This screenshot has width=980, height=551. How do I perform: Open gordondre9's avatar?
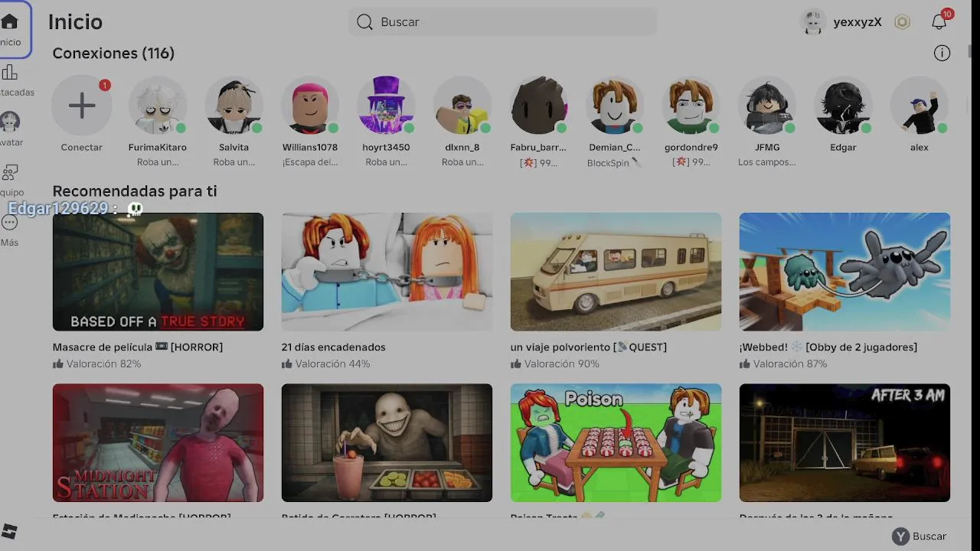(x=691, y=106)
